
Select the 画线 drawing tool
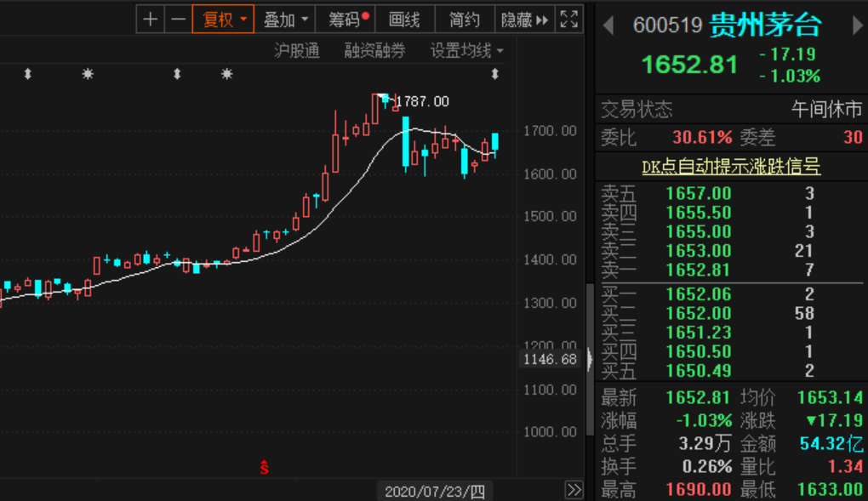pos(404,19)
